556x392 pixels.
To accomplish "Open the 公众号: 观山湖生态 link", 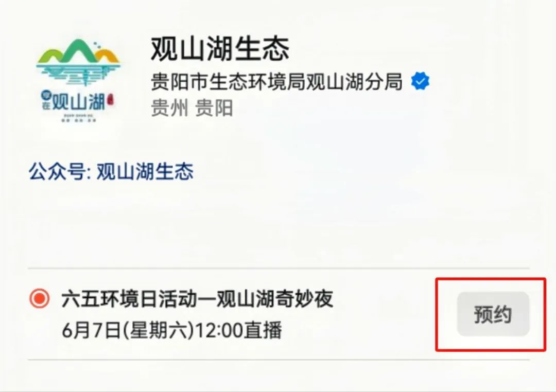I will point(111,171).
